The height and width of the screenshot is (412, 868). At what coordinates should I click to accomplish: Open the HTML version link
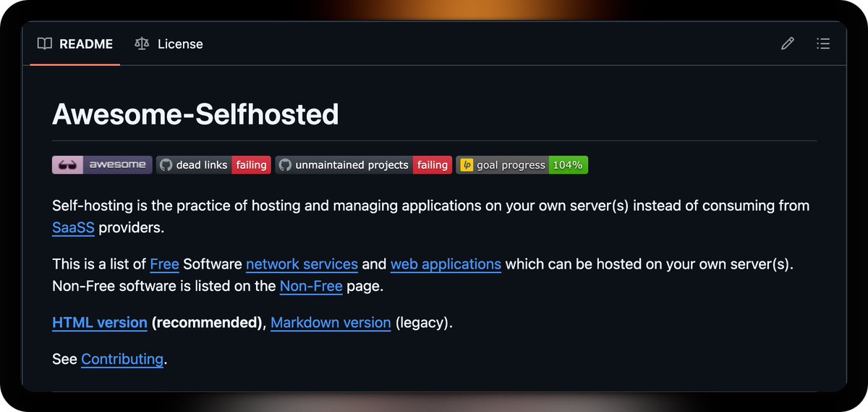(x=100, y=323)
